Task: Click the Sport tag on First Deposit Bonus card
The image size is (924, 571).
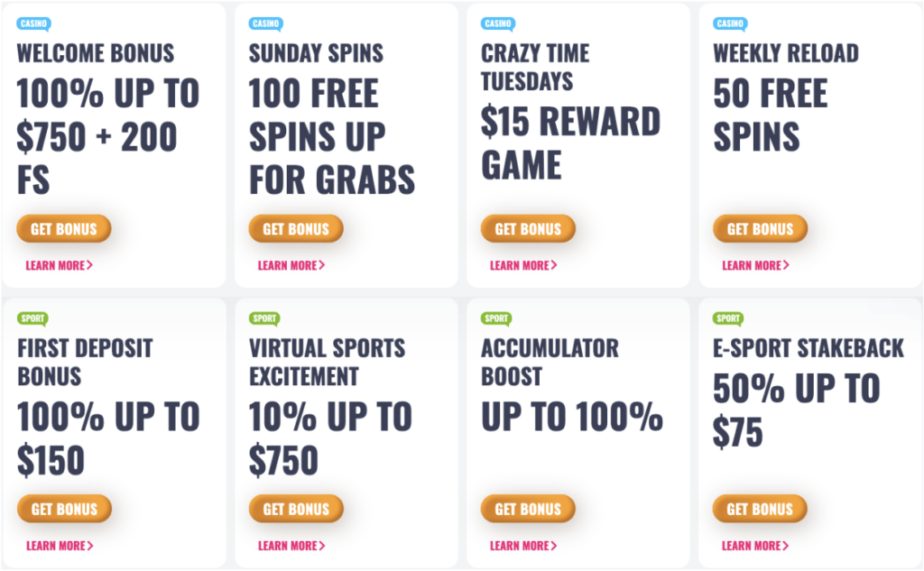Action: [33, 318]
